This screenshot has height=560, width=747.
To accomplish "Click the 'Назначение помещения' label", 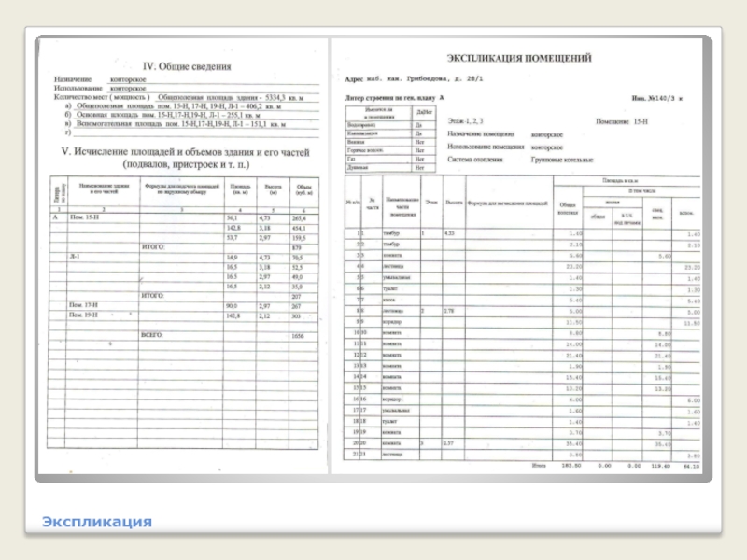I will (x=481, y=134).
